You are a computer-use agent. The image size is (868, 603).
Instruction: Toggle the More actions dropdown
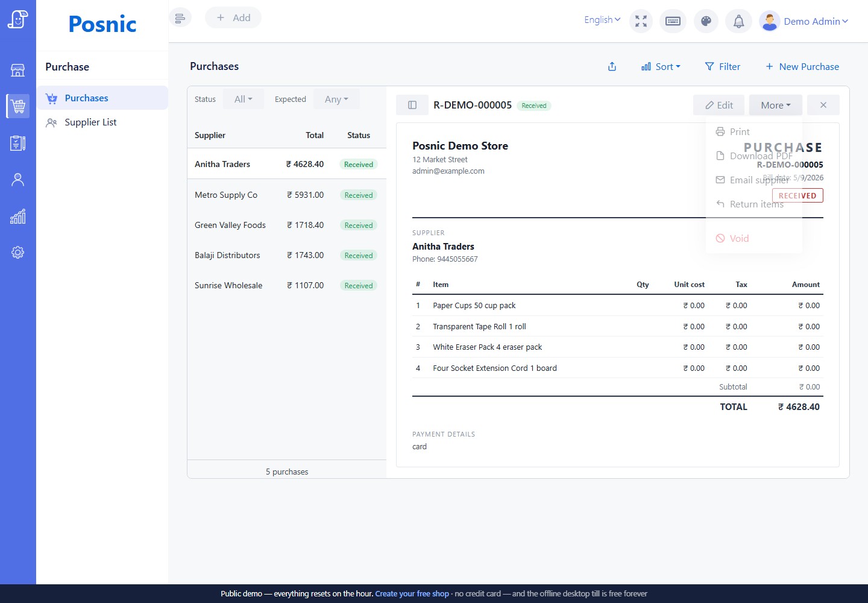click(x=775, y=105)
